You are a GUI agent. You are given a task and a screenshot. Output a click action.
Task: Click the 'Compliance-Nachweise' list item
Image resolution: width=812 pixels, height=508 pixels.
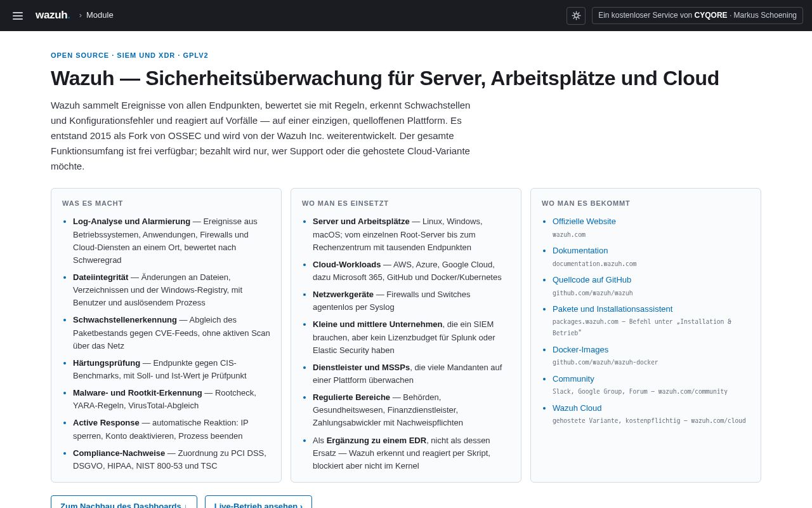pos(171,459)
